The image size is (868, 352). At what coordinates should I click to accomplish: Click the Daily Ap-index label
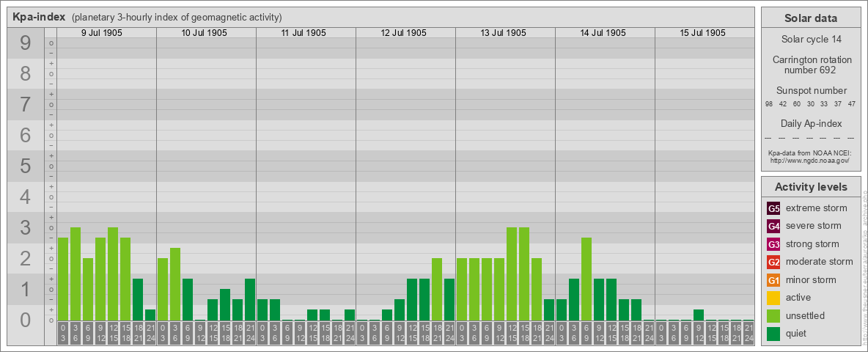pyautogui.click(x=811, y=123)
